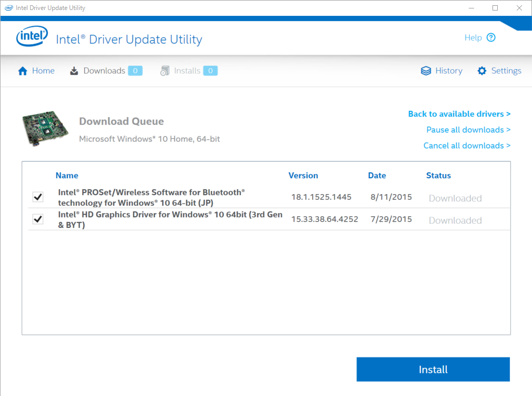
Task: Click version 15.33.38.64.4252
Action: 324,219
